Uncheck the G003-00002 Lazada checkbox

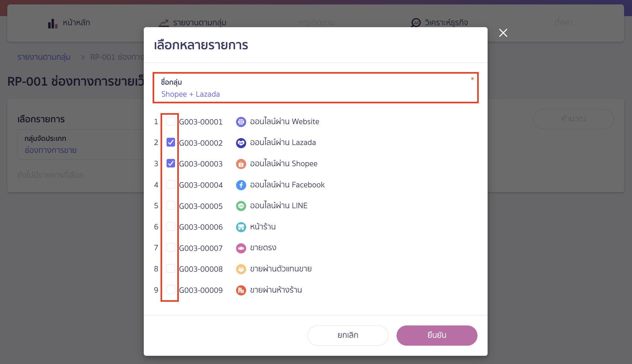click(171, 143)
